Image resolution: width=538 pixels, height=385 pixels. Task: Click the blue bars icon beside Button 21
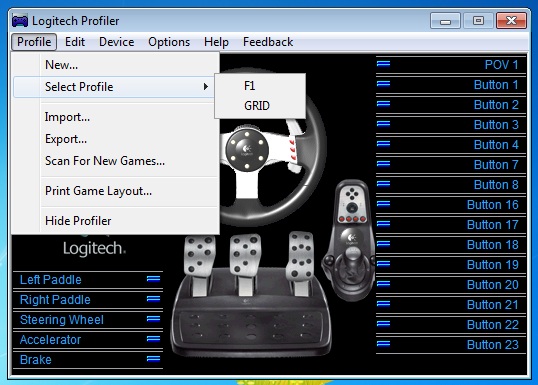click(x=383, y=303)
